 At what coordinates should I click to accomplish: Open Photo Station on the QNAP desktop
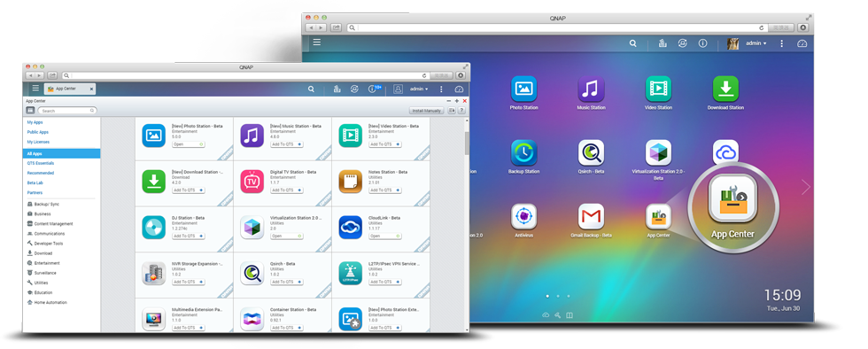(523, 89)
